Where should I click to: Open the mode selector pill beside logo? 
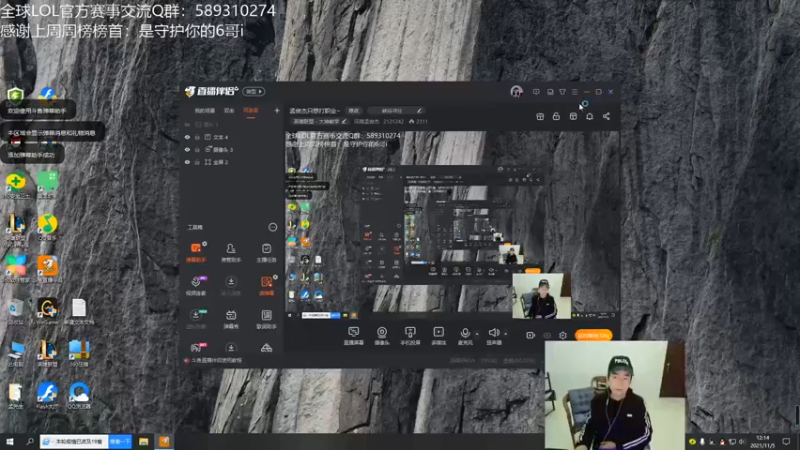254,92
